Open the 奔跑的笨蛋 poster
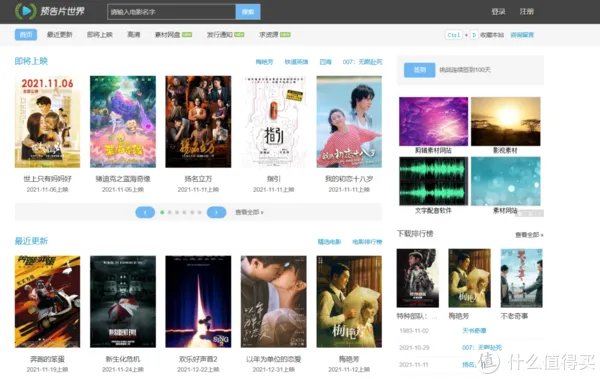The image size is (600, 379). pos(47,302)
